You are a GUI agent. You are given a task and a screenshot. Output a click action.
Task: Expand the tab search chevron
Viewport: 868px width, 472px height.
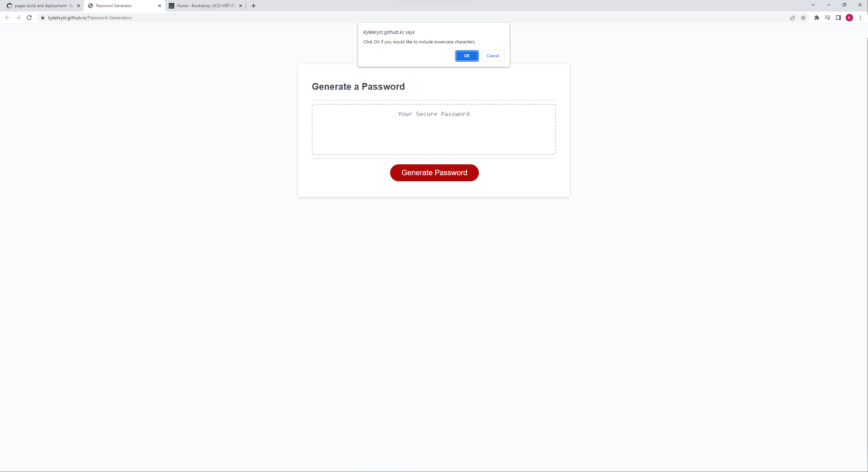tap(813, 5)
